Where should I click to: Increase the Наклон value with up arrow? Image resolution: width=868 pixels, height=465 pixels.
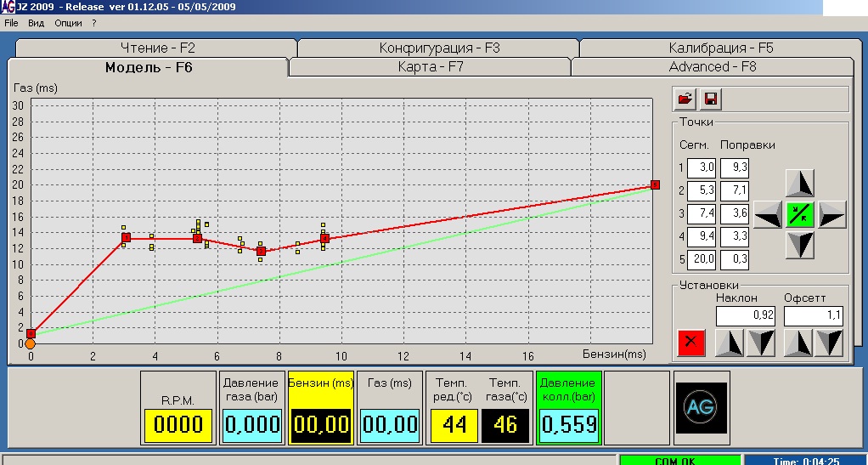tap(729, 343)
